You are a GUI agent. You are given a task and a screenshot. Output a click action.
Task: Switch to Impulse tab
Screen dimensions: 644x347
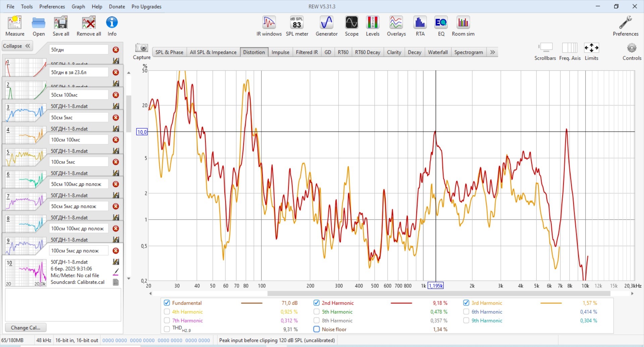click(x=280, y=52)
